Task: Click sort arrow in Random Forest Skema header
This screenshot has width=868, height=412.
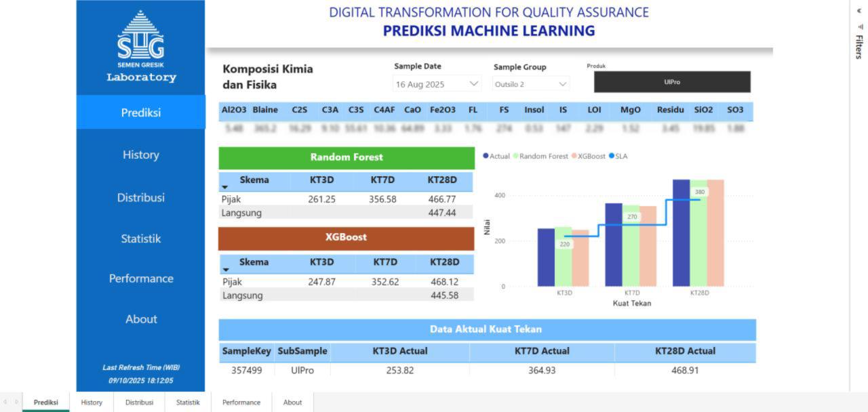Action: [x=225, y=187]
